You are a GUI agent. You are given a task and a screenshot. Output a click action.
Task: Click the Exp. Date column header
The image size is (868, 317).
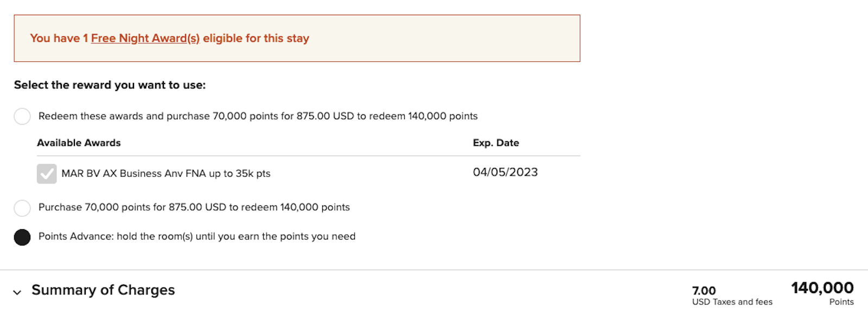(496, 143)
